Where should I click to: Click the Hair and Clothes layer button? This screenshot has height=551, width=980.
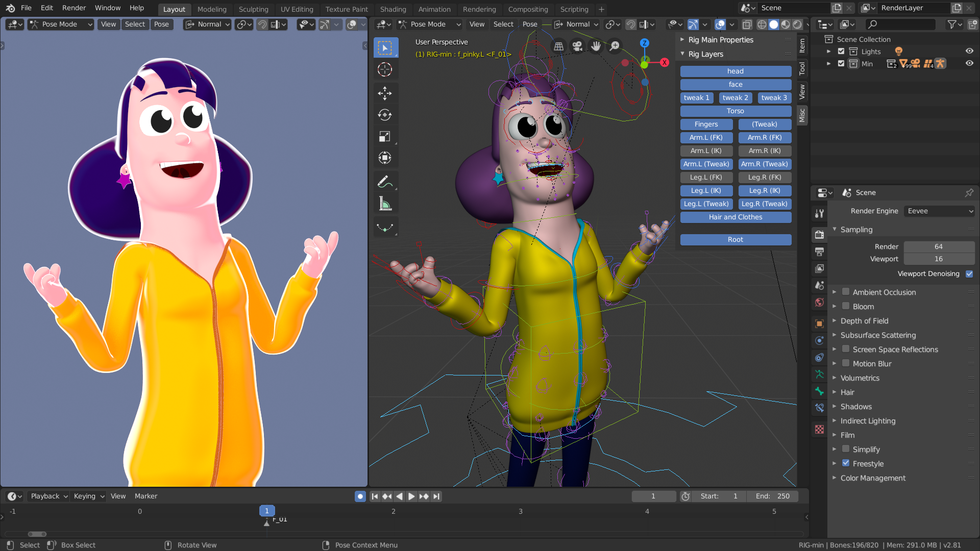point(735,217)
